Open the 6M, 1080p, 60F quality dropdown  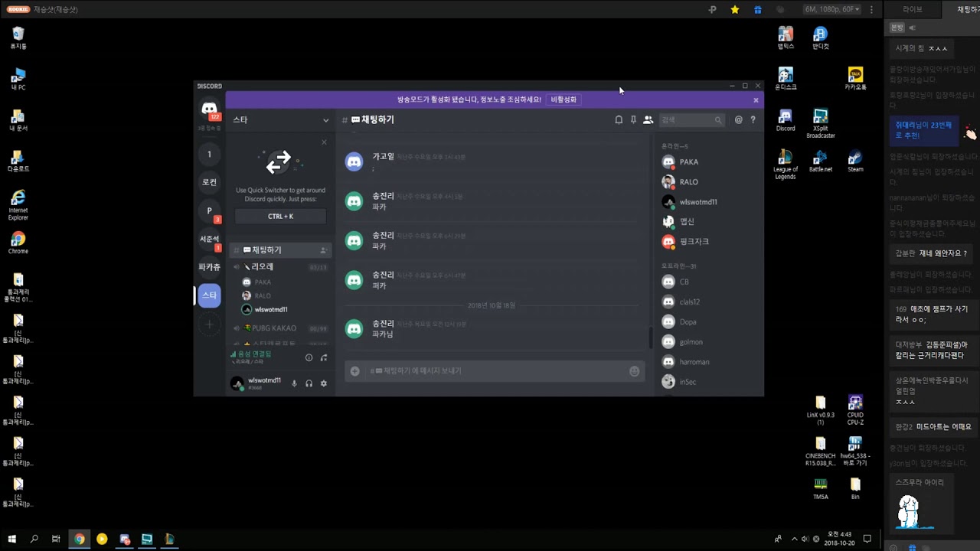coord(832,9)
